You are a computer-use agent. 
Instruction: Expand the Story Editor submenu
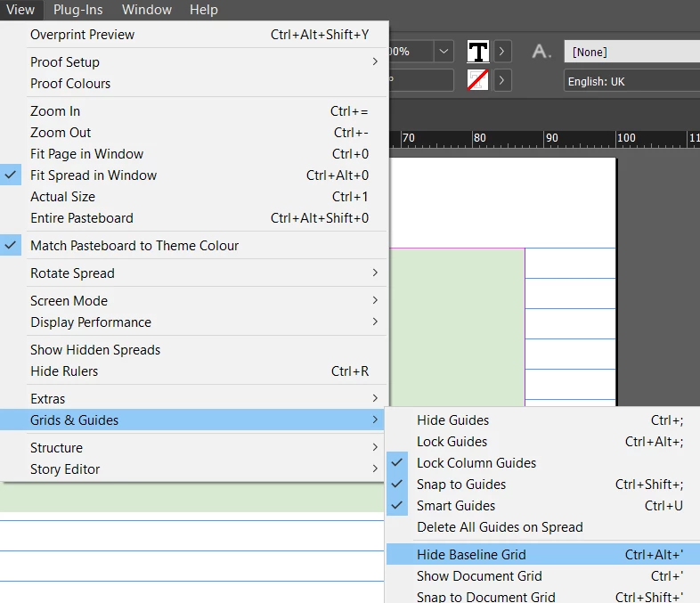pos(192,469)
